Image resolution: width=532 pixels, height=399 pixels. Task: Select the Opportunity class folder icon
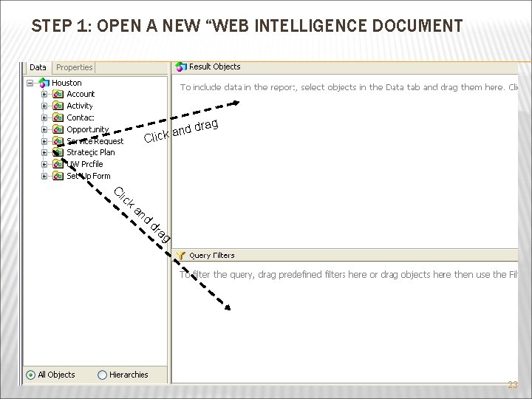[58, 129]
